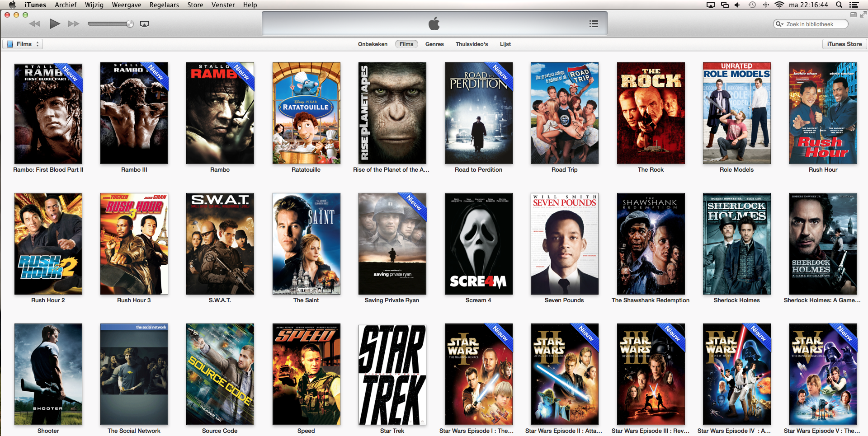Image resolution: width=868 pixels, height=436 pixels.
Task: Select the Ratatouille poster
Action: (307, 113)
